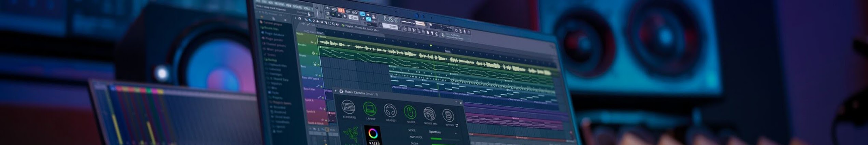Open the Line snap dropdown
Image resolution: width=868 pixels, height=145 pixels.
click(x=372, y=24)
